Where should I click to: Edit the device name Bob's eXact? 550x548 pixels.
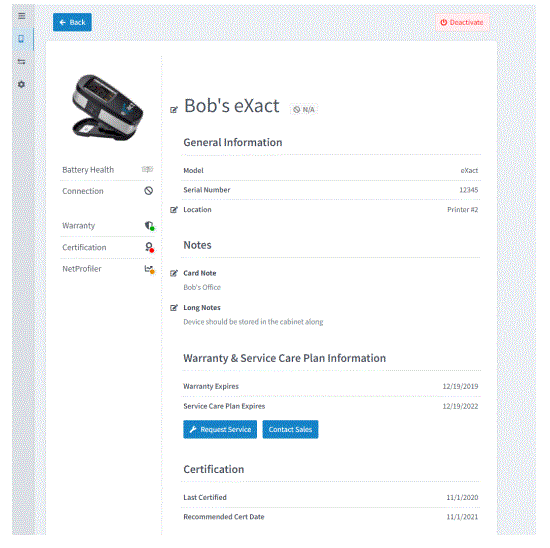(174, 110)
